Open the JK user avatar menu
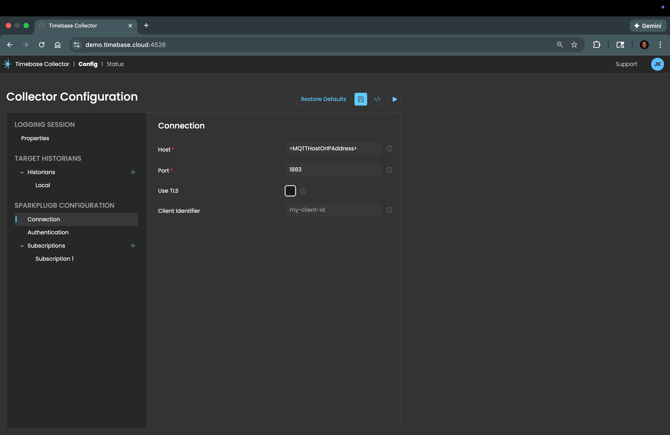670x435 pixels. coord(657,64)
